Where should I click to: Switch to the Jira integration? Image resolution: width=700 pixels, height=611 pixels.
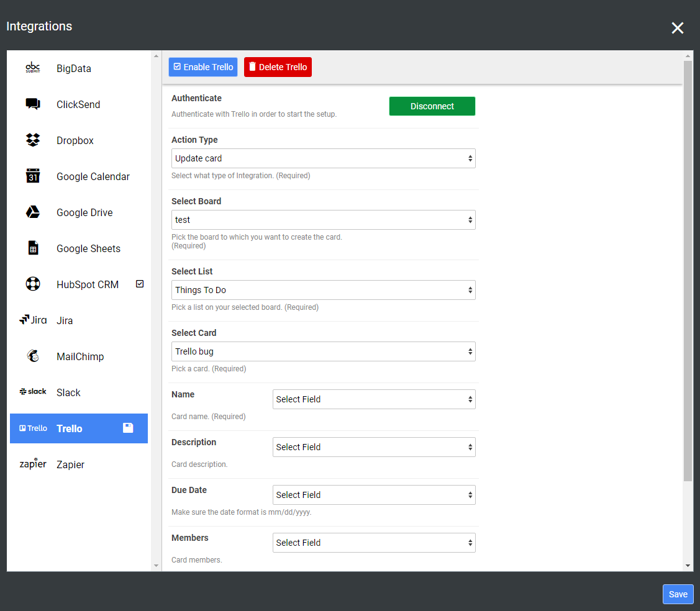[x=78, y=320]
